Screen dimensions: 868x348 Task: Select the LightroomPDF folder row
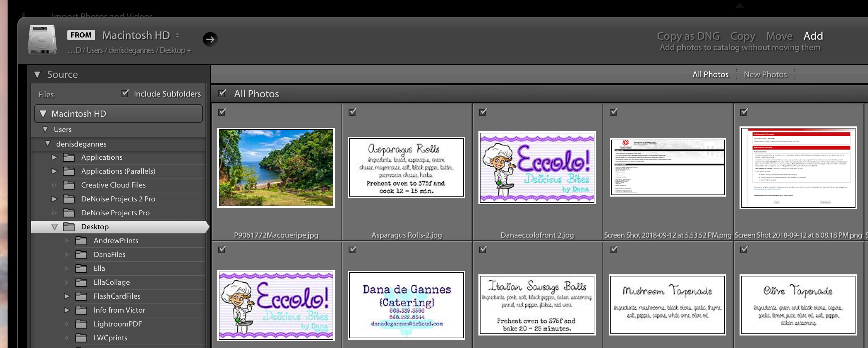point(118,324)
